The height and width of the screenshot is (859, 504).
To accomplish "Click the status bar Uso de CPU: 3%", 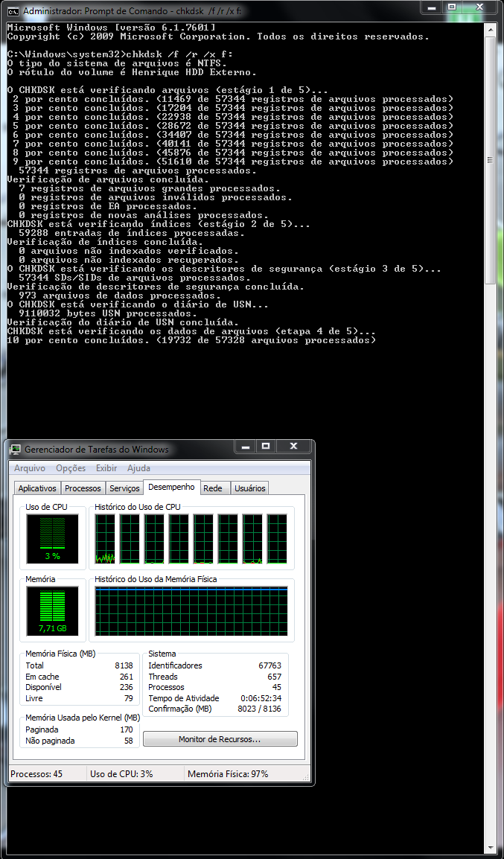I will pyautogui.click(x=121, y=774).
